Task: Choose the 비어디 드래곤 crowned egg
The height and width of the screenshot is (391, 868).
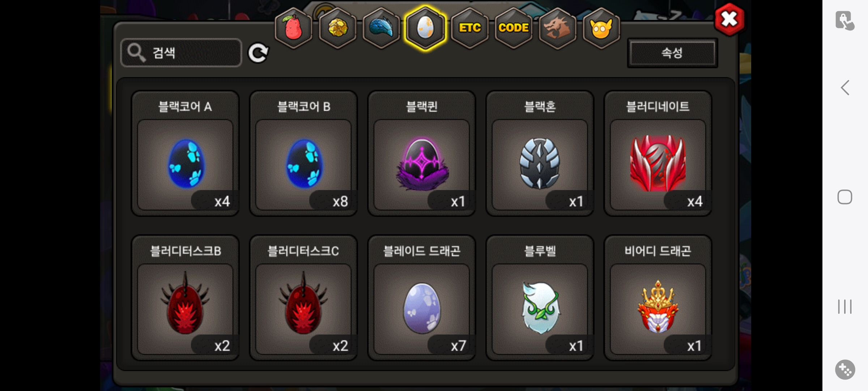Action: 658,298
